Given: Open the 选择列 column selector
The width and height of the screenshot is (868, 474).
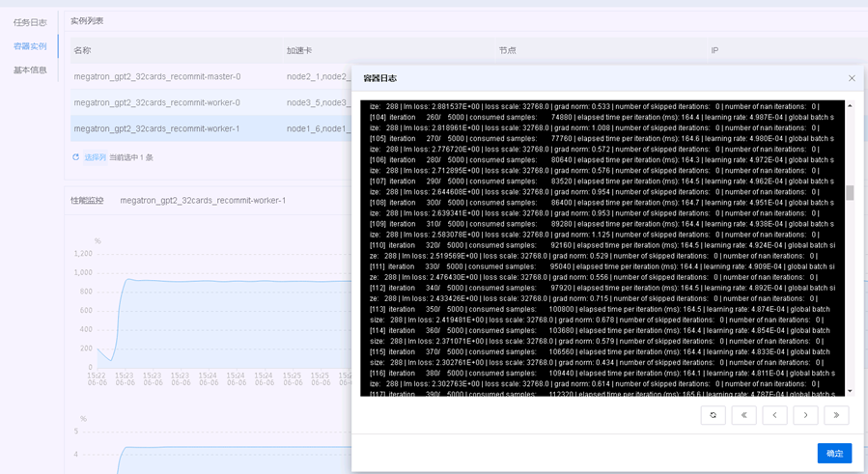Looking at the screenshot, I should click(x=95, y=157).
